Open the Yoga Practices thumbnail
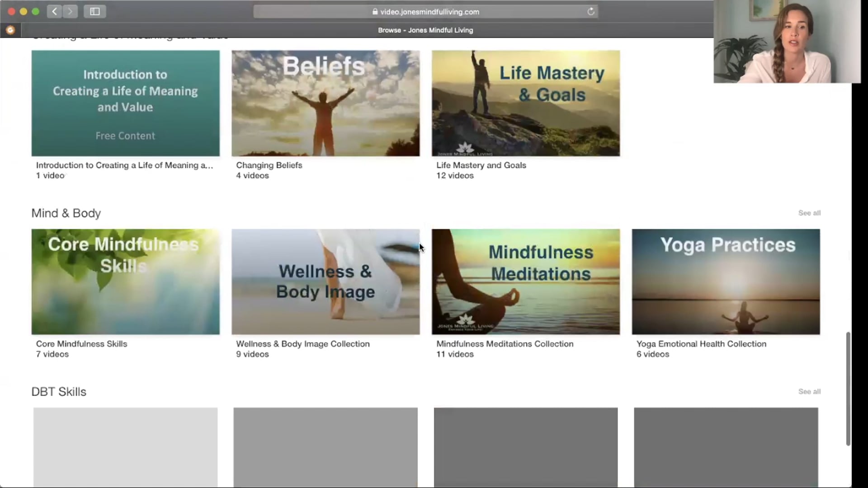This screenshot has width=868, height=488. tap(726, 282)
